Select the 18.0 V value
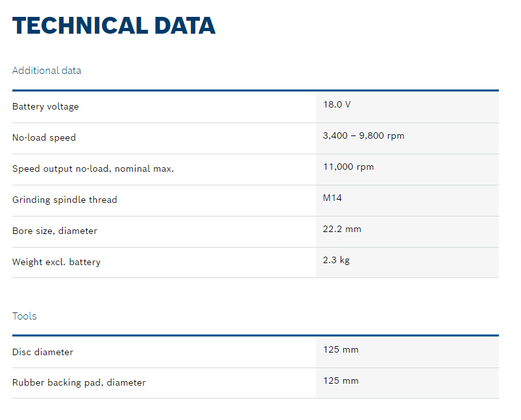Image resolution: width=521 pixels, height=420 pixels. (337, 104)
